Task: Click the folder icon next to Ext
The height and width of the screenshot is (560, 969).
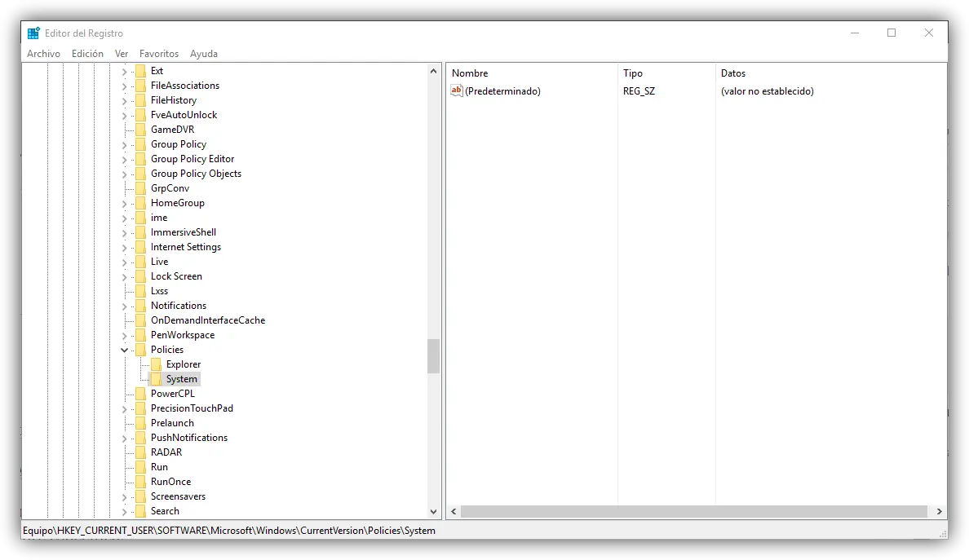Action: [x=141, y=71]
